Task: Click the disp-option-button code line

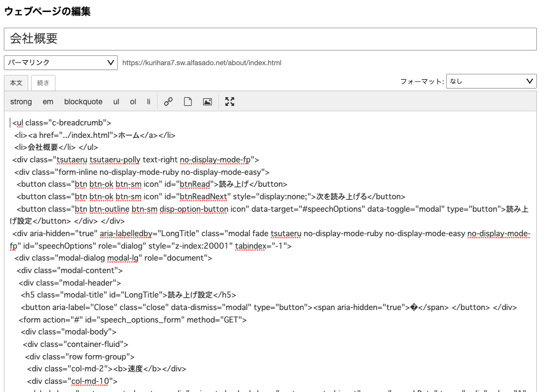Action: [269, 215]
